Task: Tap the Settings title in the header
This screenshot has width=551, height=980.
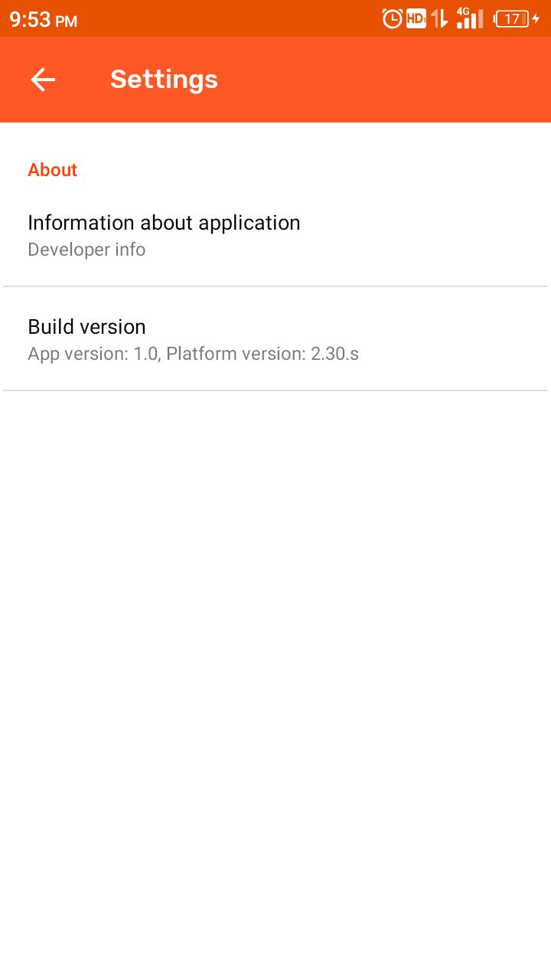Action: coord(164,79)
